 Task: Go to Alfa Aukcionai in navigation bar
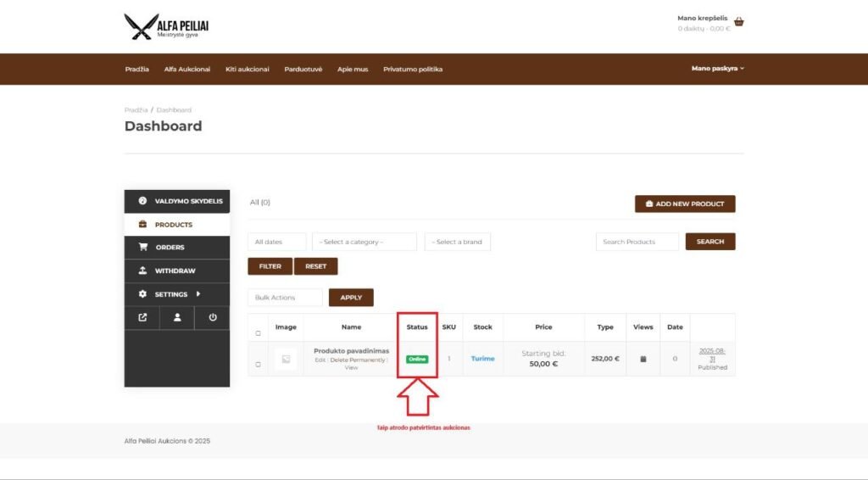point(186,70)
